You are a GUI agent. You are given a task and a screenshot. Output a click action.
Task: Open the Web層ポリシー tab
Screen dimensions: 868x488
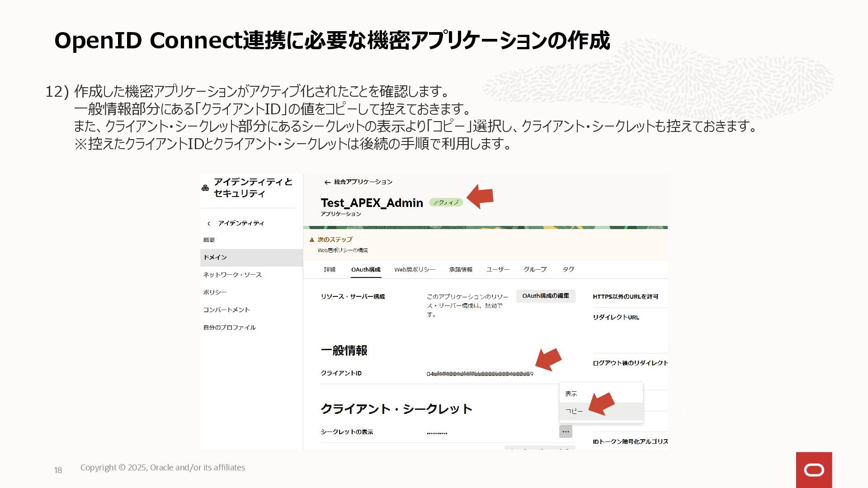coord(415,269)
